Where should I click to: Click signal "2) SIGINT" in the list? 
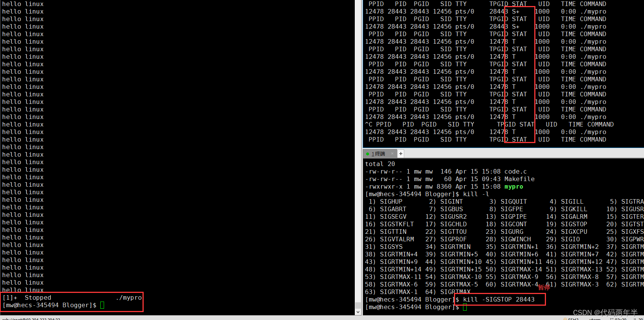click(446, 202)
